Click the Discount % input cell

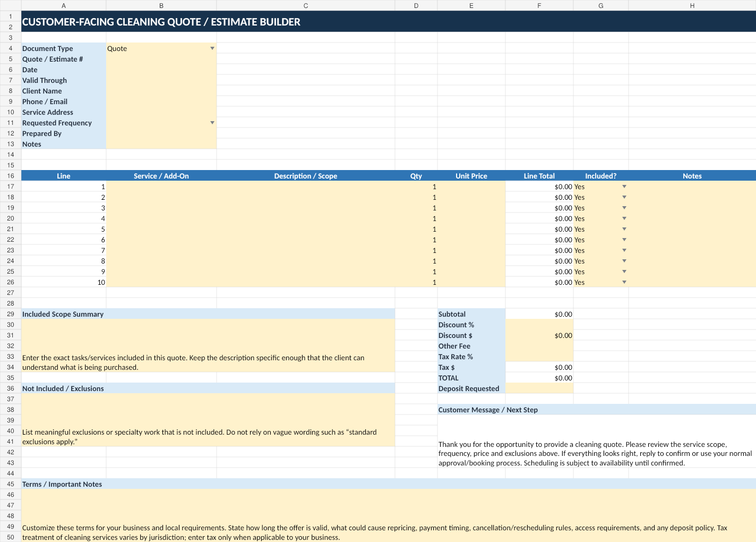(539, 325)
